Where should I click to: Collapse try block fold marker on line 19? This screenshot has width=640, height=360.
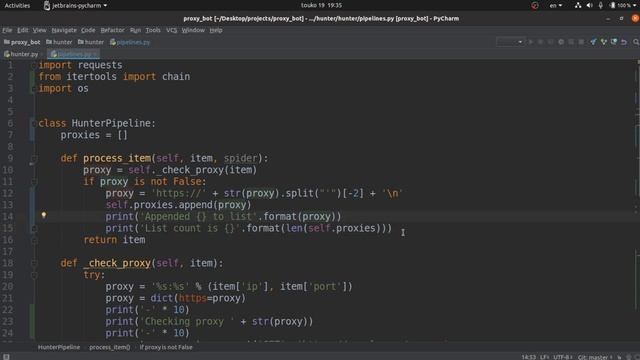[x=34, y=275]
